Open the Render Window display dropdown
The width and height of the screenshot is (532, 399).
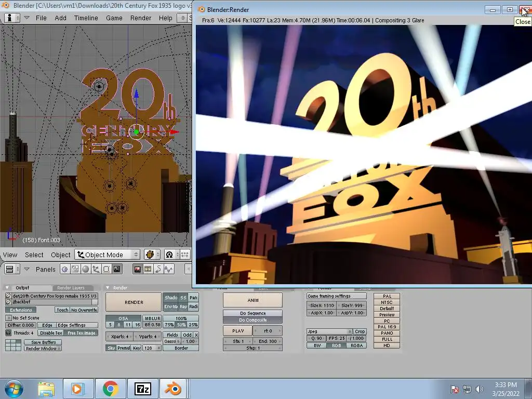click(x=43, y=349)
